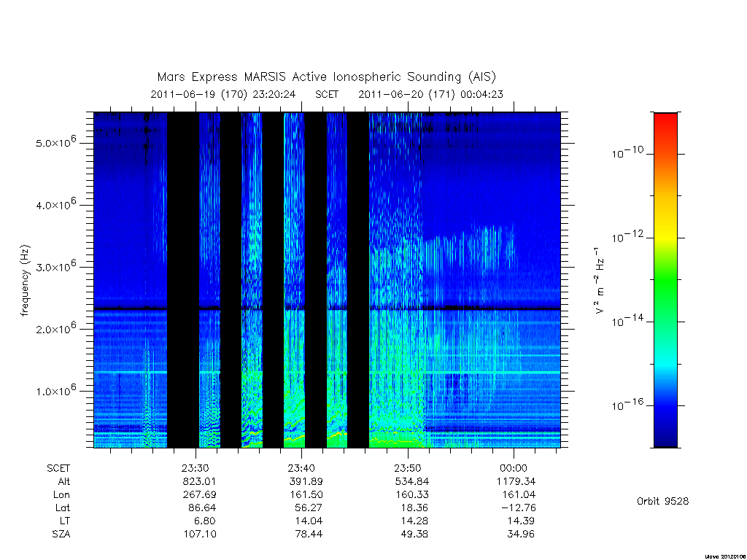The image size is (747, 560).
Task: Click SZA value 107.10
Action: [x=200, y=534]
